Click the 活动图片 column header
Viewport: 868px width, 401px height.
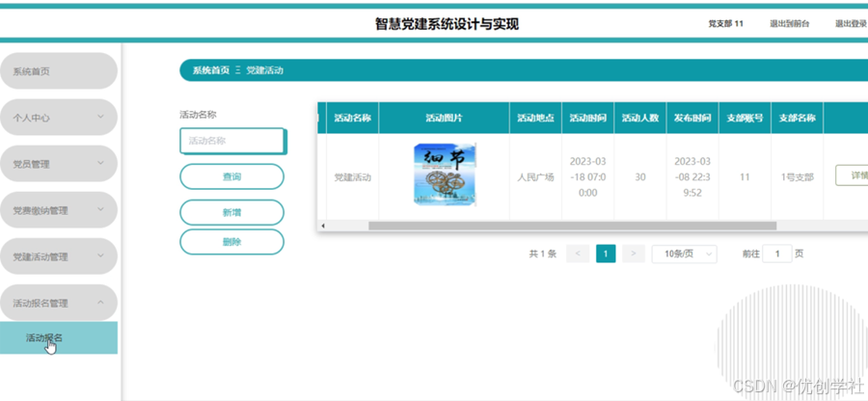click(x=444, y=118)
